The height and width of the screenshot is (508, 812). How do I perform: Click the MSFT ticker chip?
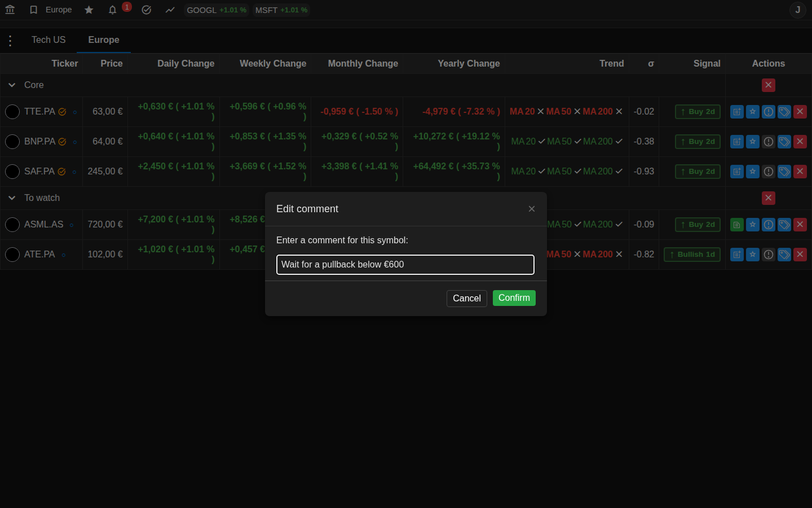click(281, 10)
